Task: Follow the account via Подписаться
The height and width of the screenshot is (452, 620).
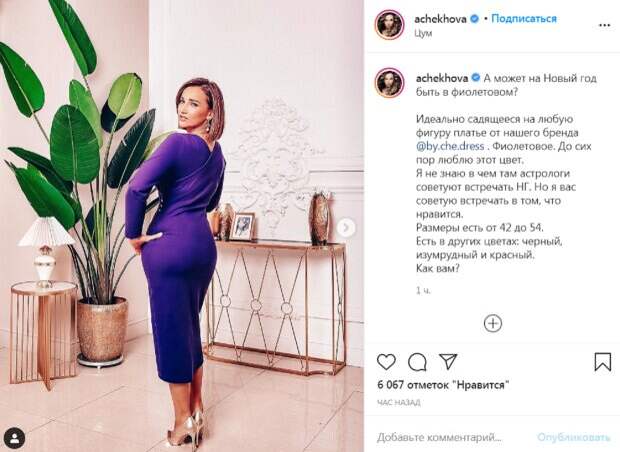Action: (524, 19)
